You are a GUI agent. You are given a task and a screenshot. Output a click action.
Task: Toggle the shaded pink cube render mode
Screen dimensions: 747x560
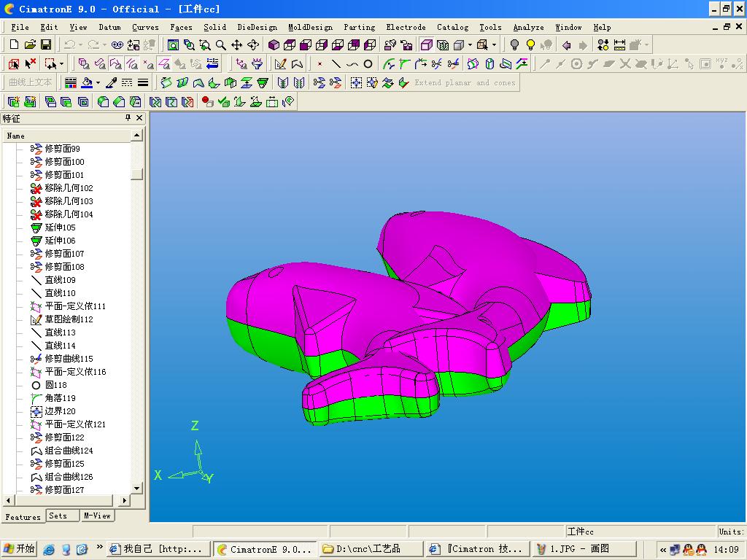pyautogui.click(x=427, y=44)
